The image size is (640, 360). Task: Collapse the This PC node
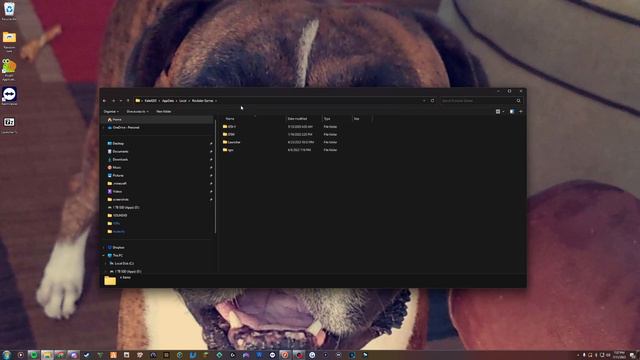[x=104, y=256]
